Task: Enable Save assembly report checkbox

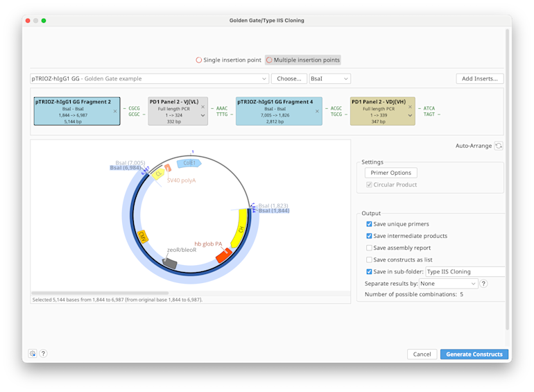Action: 369,248
